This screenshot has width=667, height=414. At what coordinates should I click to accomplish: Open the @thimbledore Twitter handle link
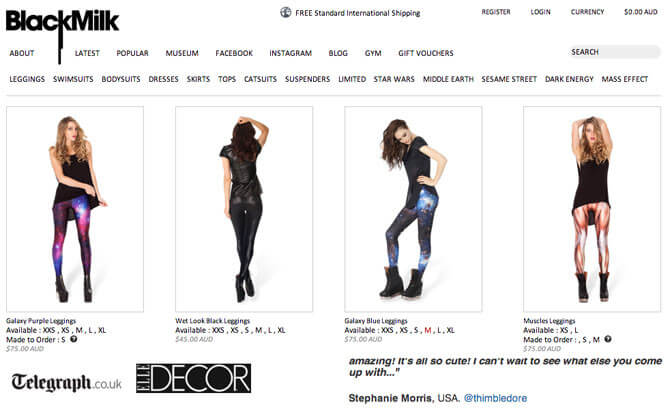[x=495, y=398]
